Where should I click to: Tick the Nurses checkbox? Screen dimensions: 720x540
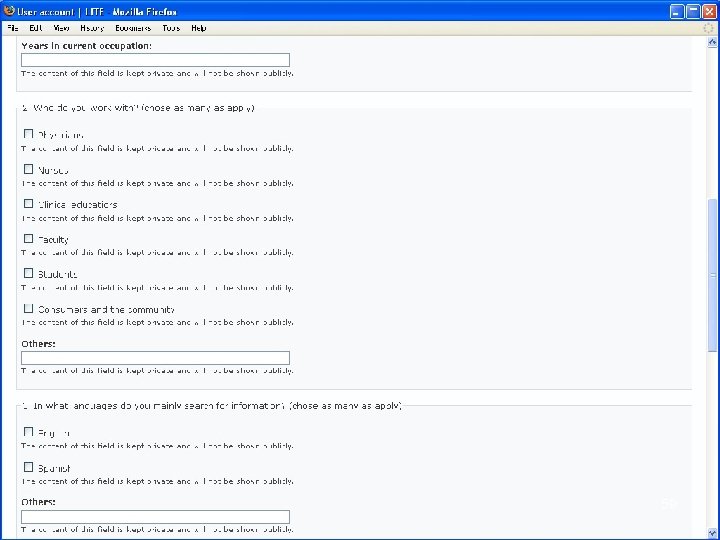28,169
